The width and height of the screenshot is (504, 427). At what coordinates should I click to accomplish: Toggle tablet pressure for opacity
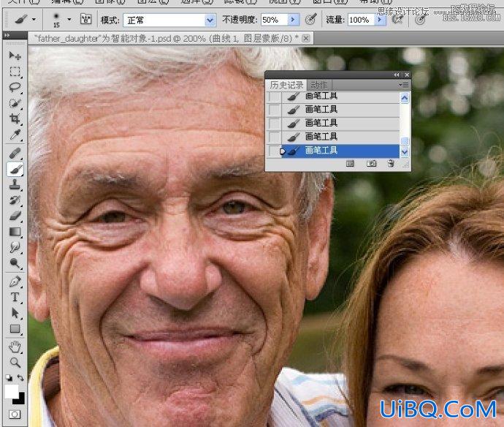[310, 20]
